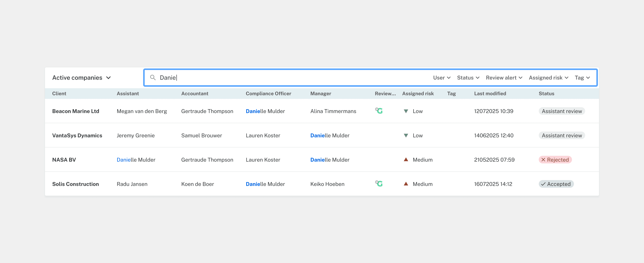This screenshot has width=644, height=263.
Task: Expand the Review alert filter
Action: click(x=504, y=78)
